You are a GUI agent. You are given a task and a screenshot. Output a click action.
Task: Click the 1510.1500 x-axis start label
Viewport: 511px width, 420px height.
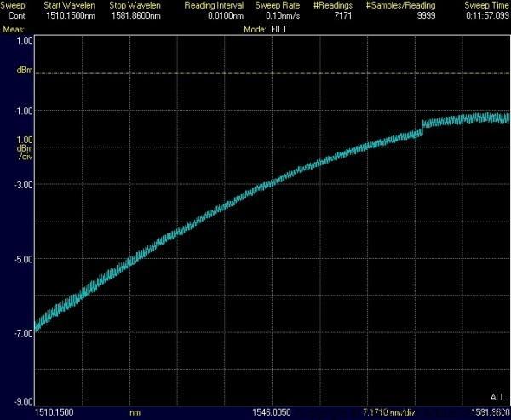(x=51, y=411)
